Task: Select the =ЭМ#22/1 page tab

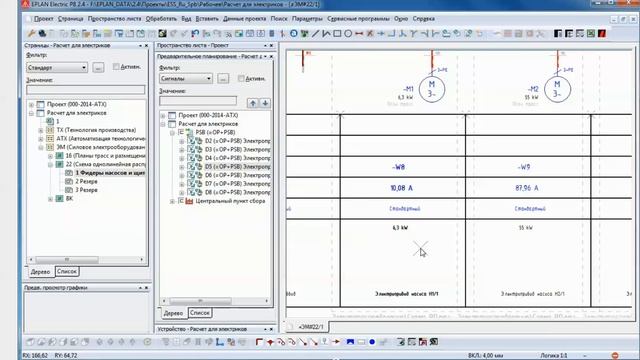Action: tap(310, 327)
